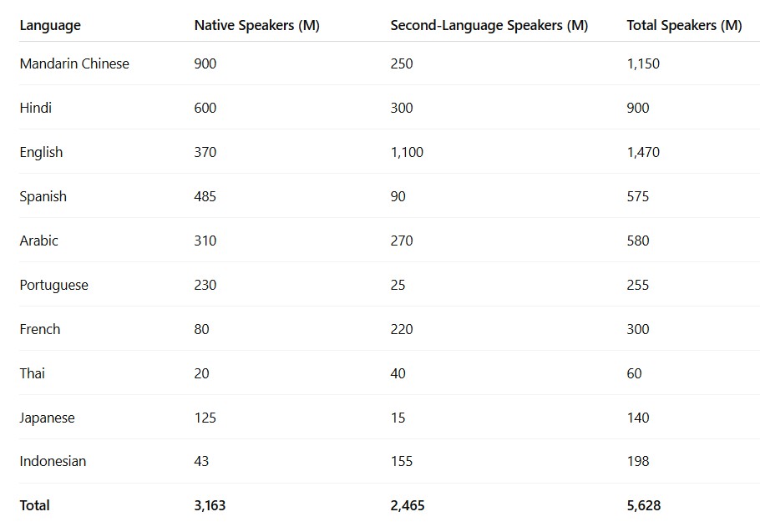The width and height of the screenshot is (760, 532).
Task: Click the Total Speakers (M) header
Action: (x=684, y=25)
